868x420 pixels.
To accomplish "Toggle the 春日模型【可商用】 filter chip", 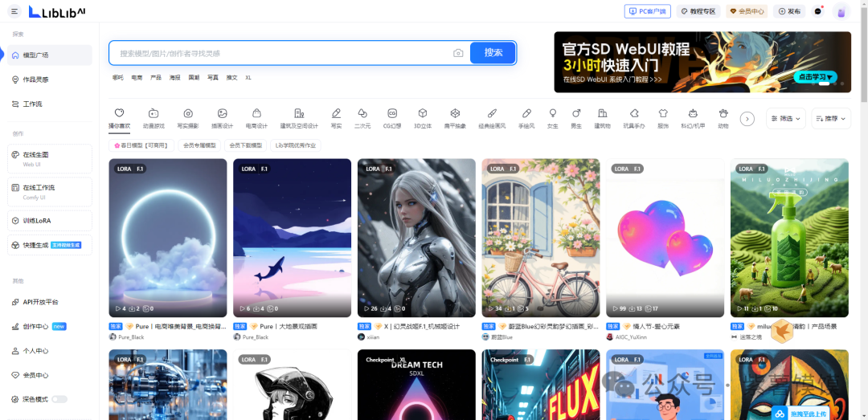I will 142,145.
